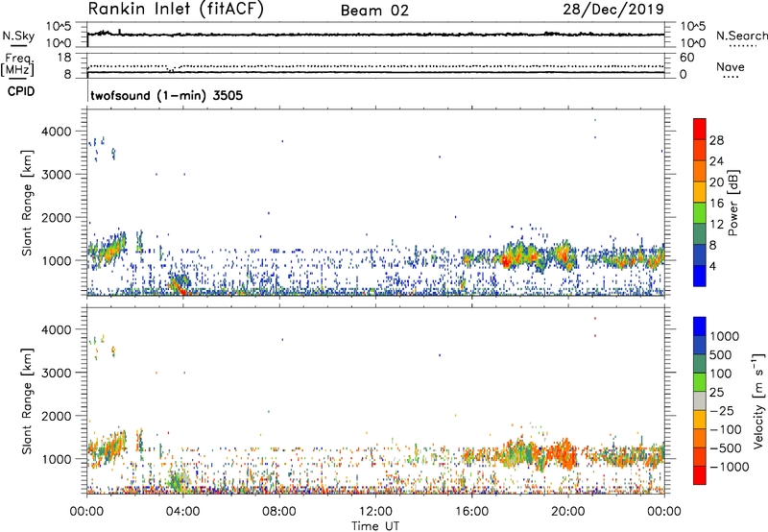Click 'twofsound (1-min) 3505' text
The image size is (768, 532).
point(166,95)
